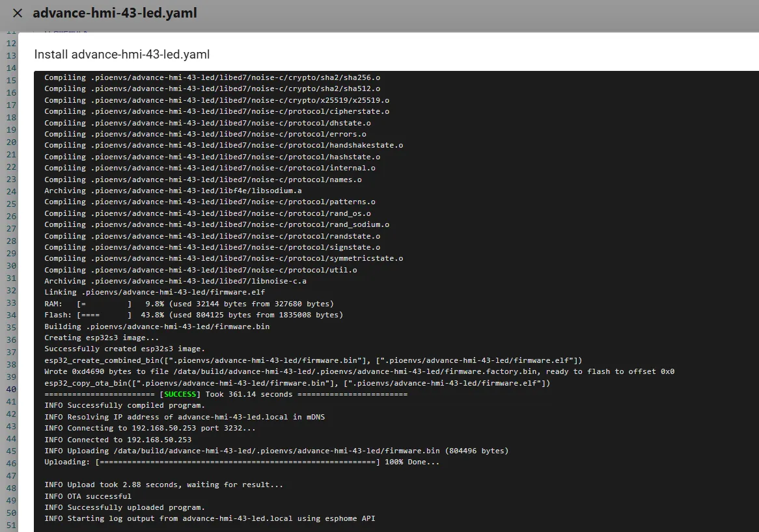Click 'Archiving libnoise-c.a' log line
759x532 pixels.
pos(175,281)
